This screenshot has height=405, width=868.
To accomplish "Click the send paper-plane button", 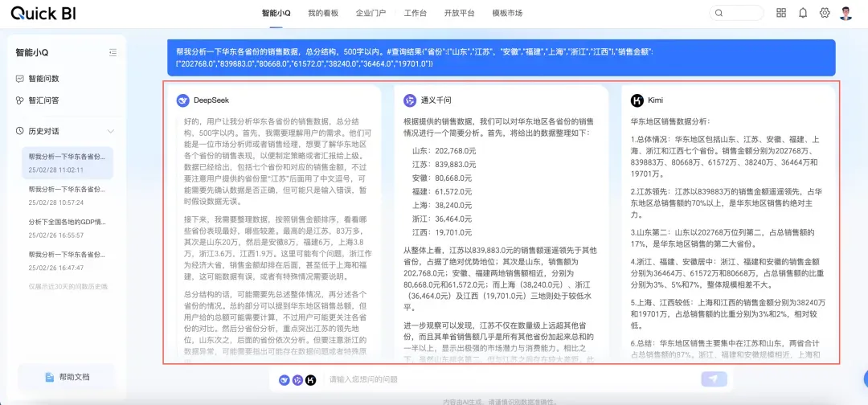I will (x=714, y=379).
